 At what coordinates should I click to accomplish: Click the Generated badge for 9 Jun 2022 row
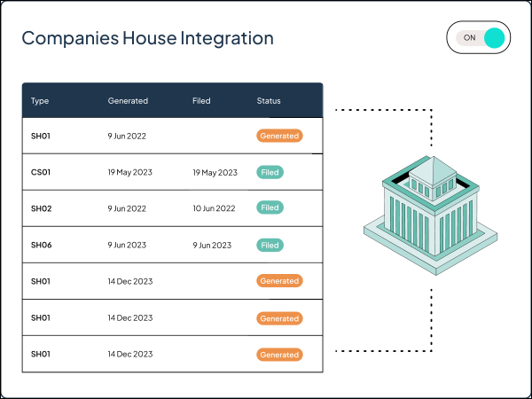pos(279,136)
